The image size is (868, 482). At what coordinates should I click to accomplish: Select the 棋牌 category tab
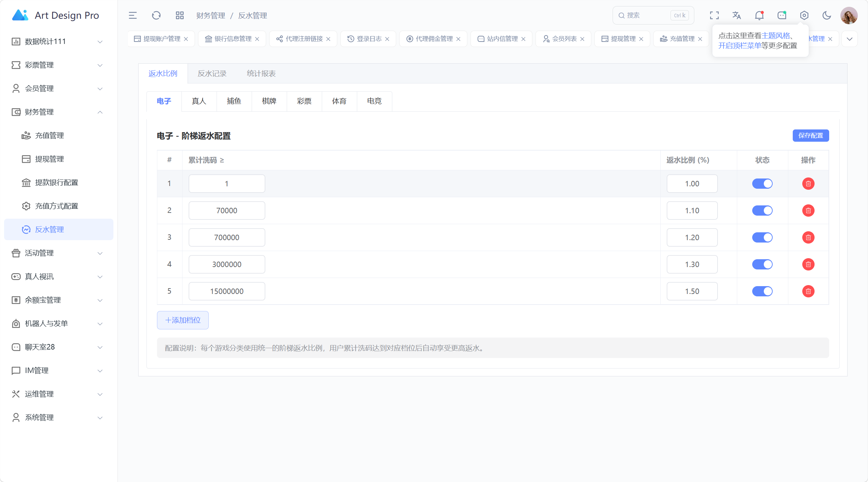pos(269,101)
